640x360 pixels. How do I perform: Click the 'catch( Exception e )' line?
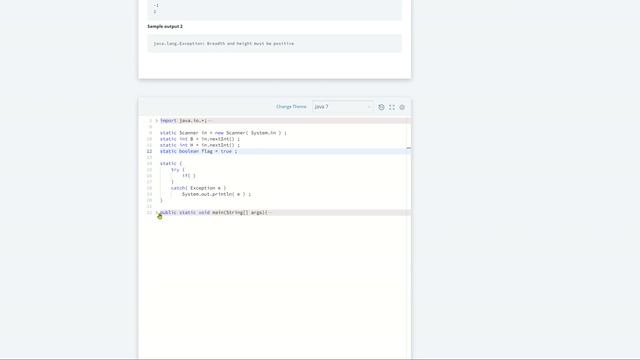[x=198, y=188]
